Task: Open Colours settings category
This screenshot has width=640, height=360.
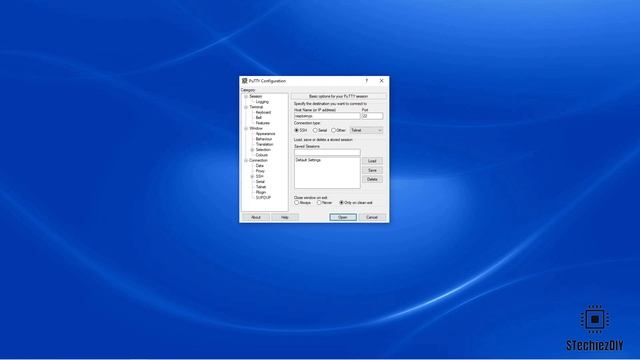Action: tap(262, 155)
